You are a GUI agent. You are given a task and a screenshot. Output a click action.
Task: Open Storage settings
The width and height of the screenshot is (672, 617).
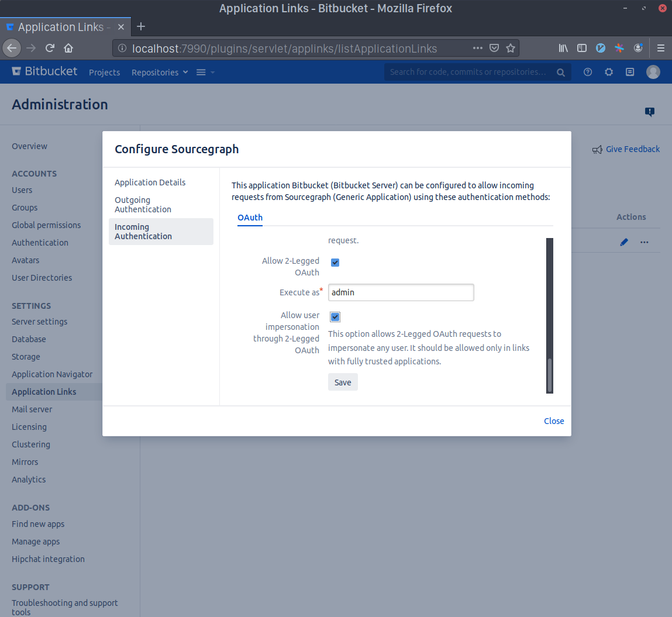coord(26,357)
